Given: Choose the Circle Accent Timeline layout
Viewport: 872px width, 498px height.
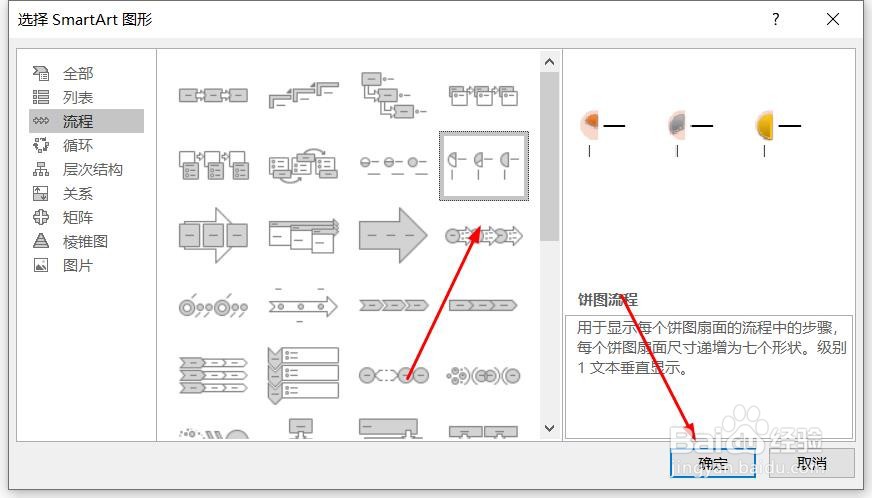Looking at the screenshot, I should click(x=214, y=305).
